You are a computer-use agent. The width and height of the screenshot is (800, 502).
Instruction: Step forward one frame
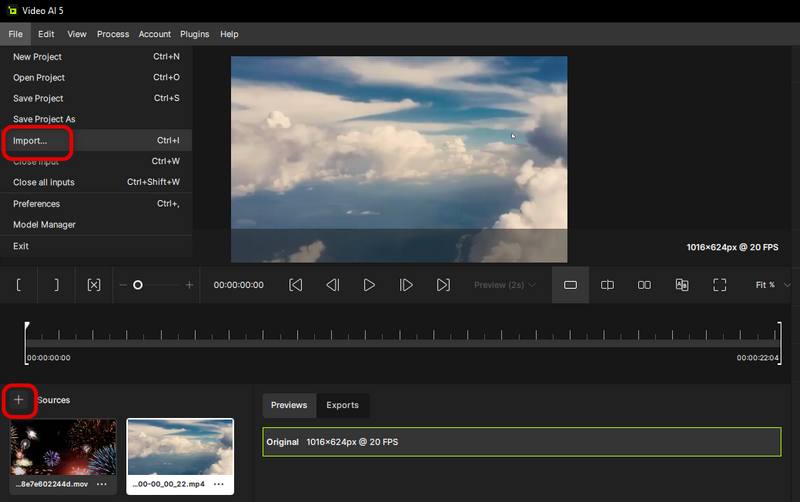pyautogui.click(x=406, y=285)
